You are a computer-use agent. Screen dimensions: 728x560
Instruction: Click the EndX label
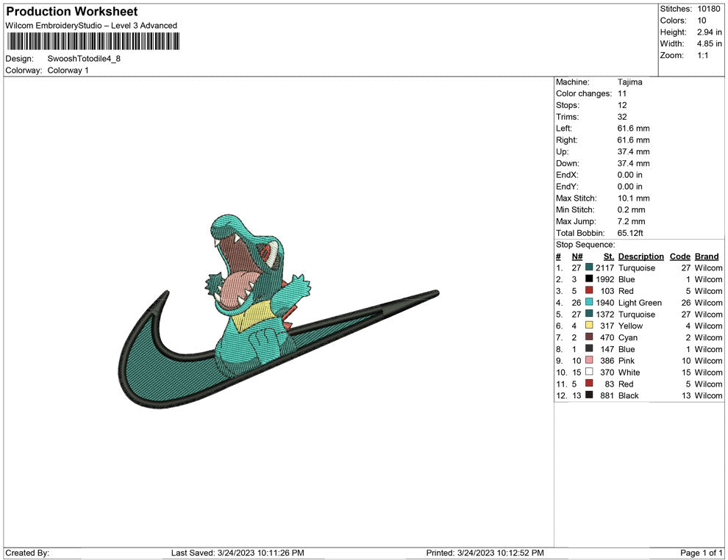click(567, 174)
